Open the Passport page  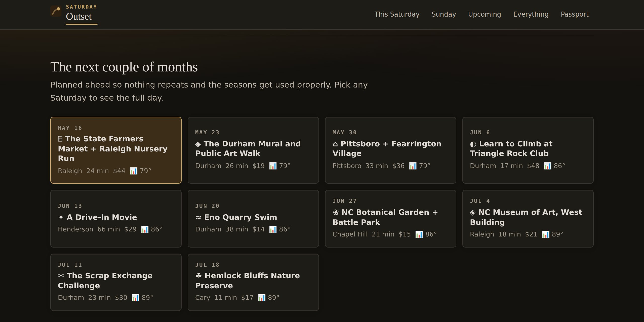click(x=575, y=14)
